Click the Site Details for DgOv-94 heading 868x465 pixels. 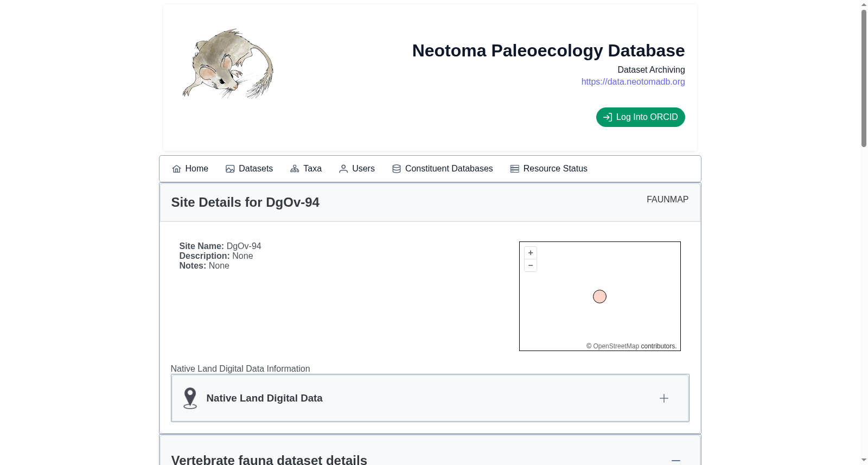tap(245, 202)
